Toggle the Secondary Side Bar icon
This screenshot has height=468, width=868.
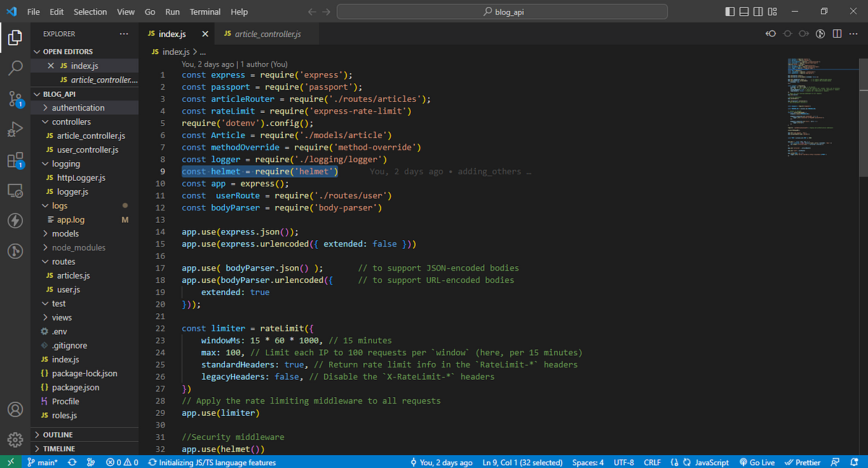757,11
